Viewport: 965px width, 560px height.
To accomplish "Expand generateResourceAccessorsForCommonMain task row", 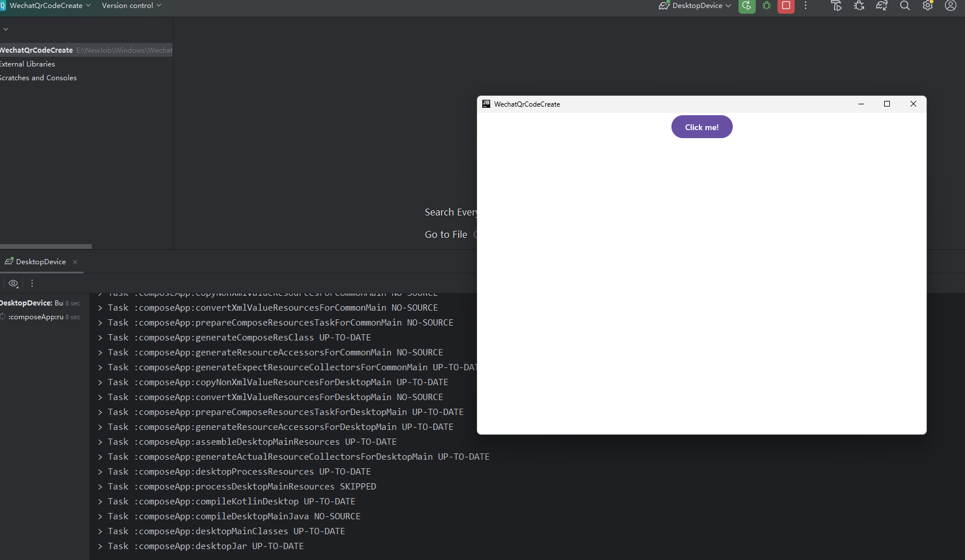I will tap(100, 353).
